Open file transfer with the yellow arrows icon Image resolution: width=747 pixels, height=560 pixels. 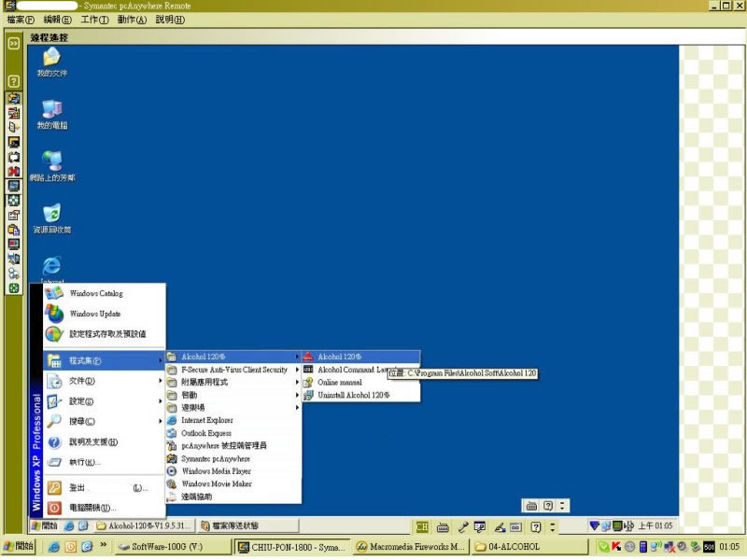(x=14, y=98)
